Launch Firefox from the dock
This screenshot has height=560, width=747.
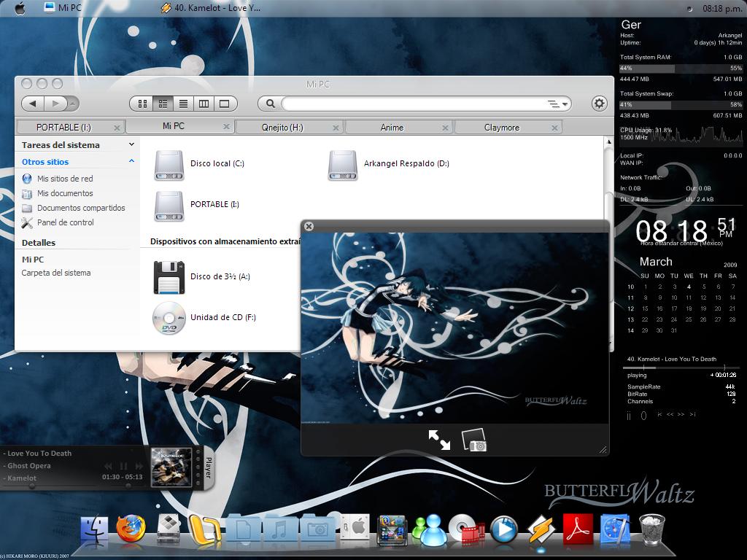[131, 529]
